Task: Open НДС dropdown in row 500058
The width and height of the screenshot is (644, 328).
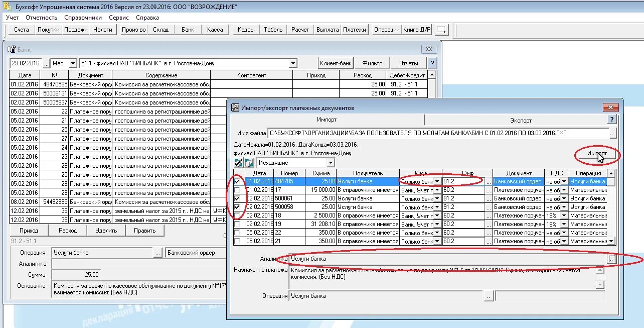Action: pos(564,207)
